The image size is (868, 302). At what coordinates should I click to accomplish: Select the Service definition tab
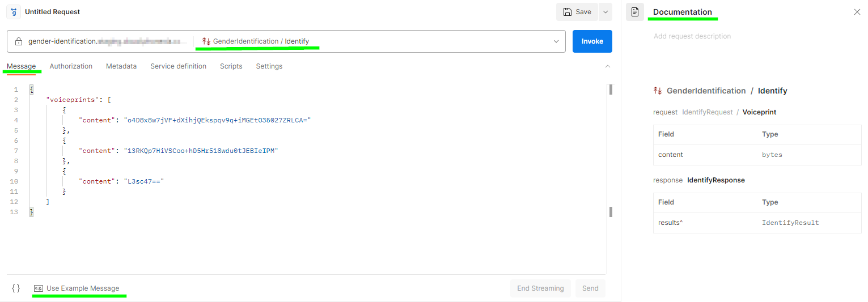click(178, 66)
